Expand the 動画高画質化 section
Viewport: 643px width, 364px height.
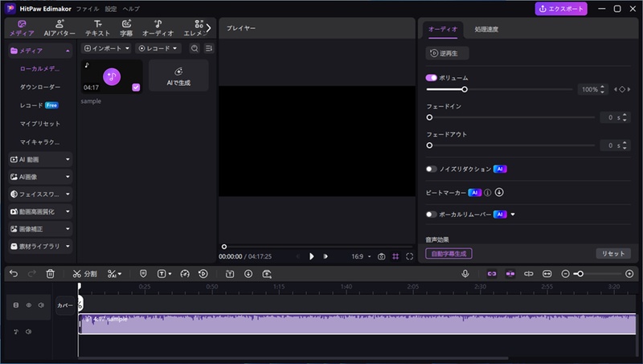point(40,211)
